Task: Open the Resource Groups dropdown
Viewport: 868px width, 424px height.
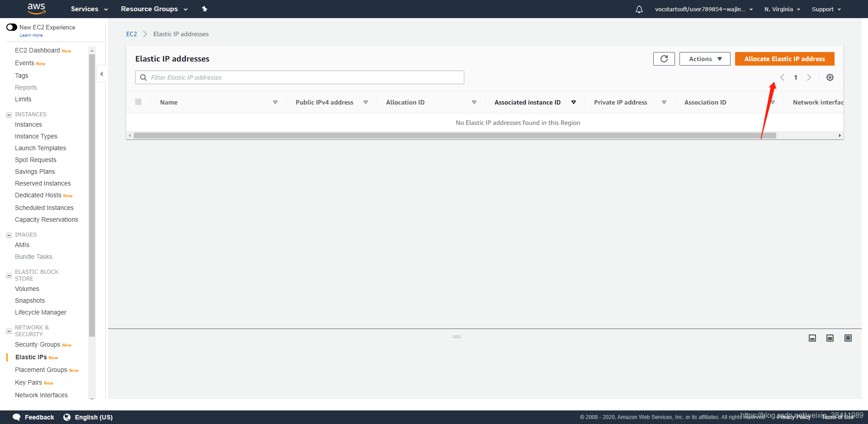Action: (x=154, y=9)
